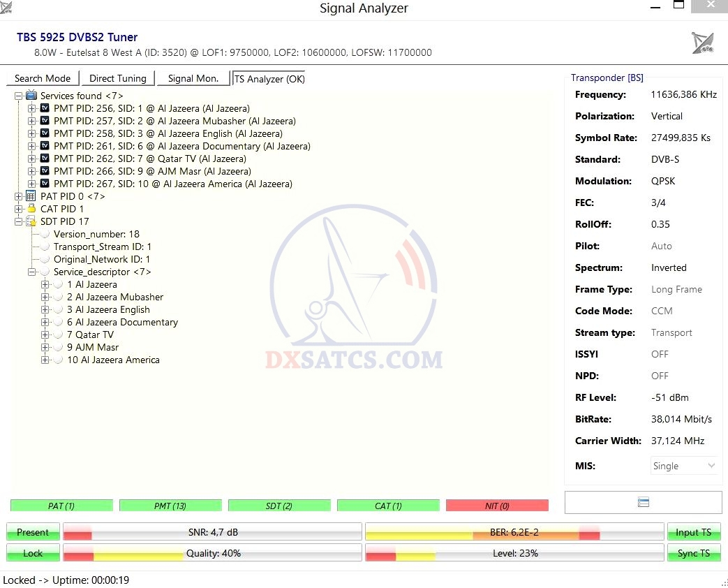The width and height of the screenshot is (728, 588).
Task: Switch to Direct Tuning tab
Action: pyautogui.click(x=118, y=78)
